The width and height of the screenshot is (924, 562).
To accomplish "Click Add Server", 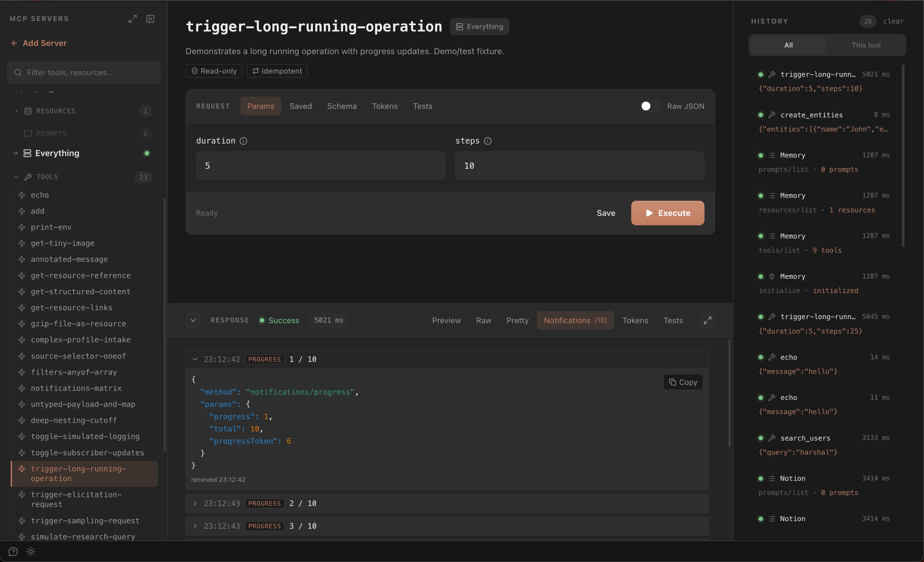I will coord(39,43).
